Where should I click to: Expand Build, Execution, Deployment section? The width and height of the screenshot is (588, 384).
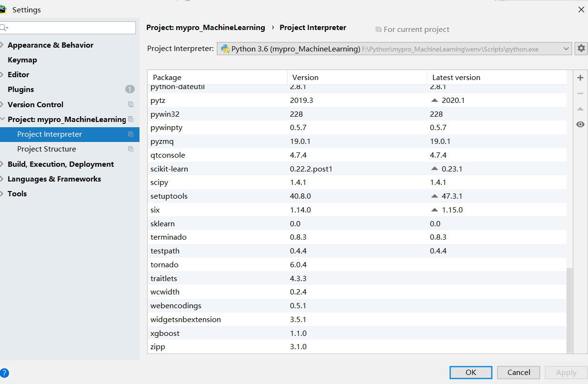coord(3,164)
